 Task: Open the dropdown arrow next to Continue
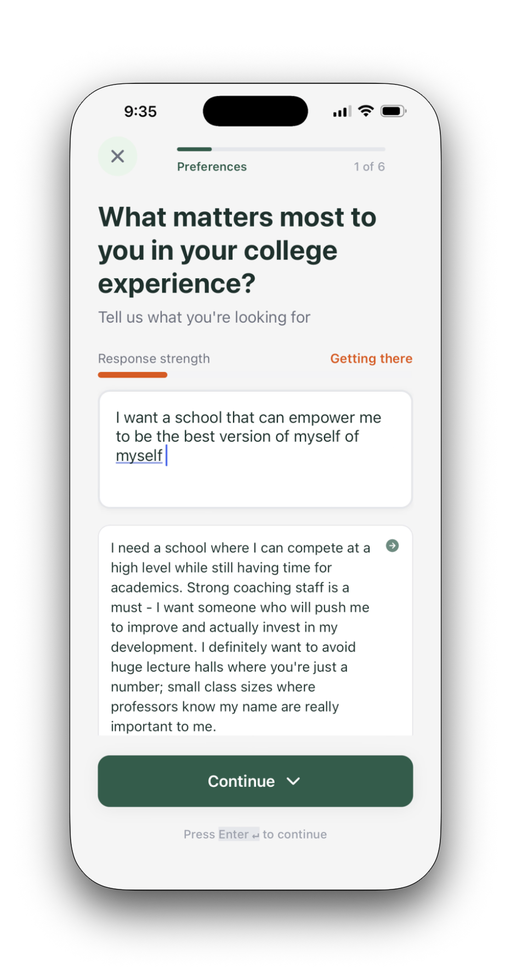tap(294, 781)
